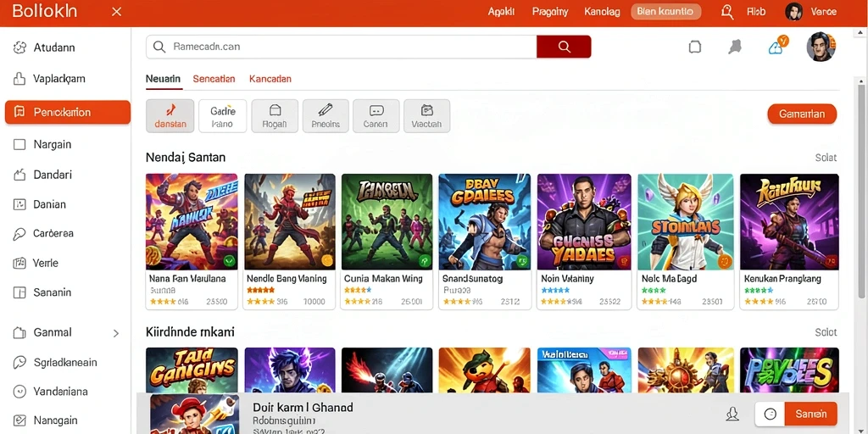Open the Cunia Makan Wing game thumbnail

click(387, 221)
